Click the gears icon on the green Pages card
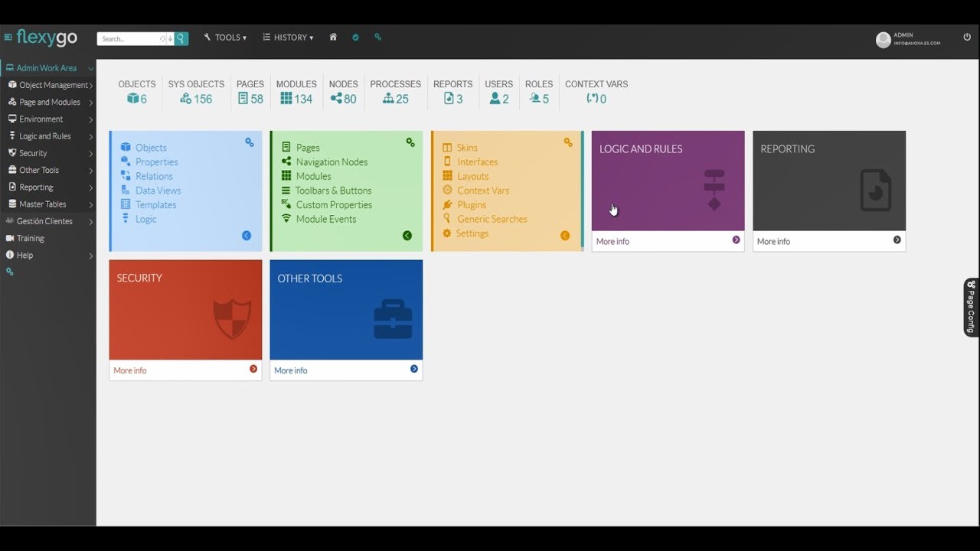Viewport: 980px width, 551px height. (410, 142)
